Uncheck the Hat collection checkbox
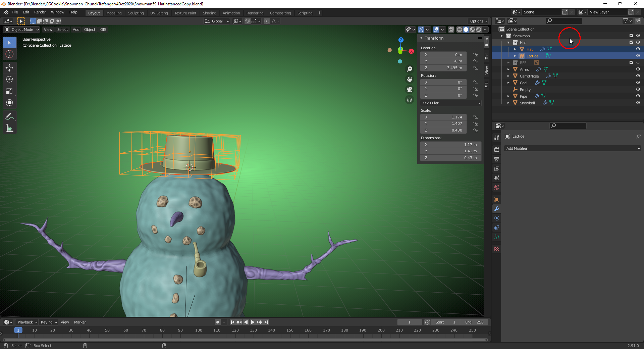The height and width of the screenshot is (349, 644). (631, 42)
